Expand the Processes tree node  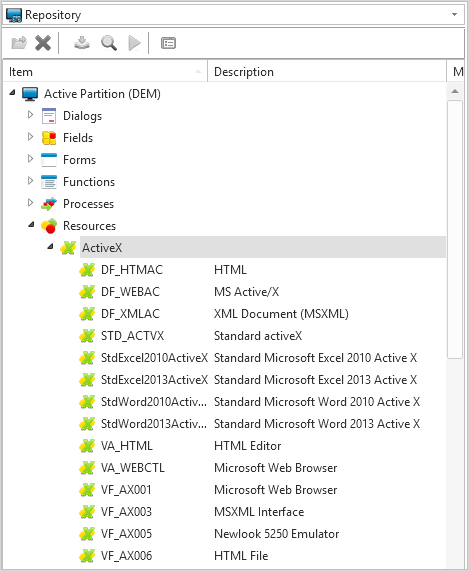31,203
